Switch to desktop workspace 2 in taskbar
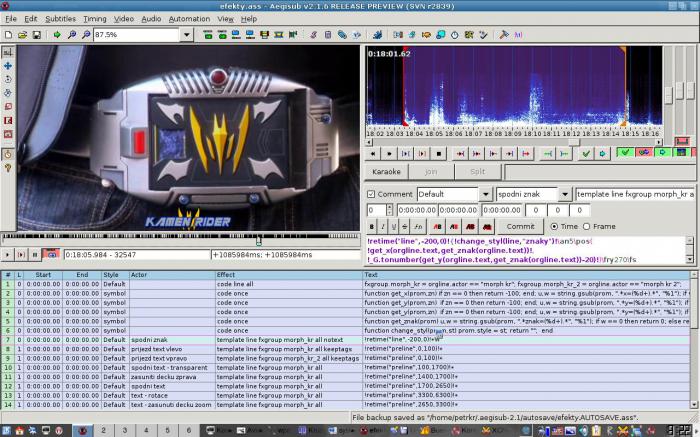This screenshot has height=437, width=700. click(x=103, y=430)
